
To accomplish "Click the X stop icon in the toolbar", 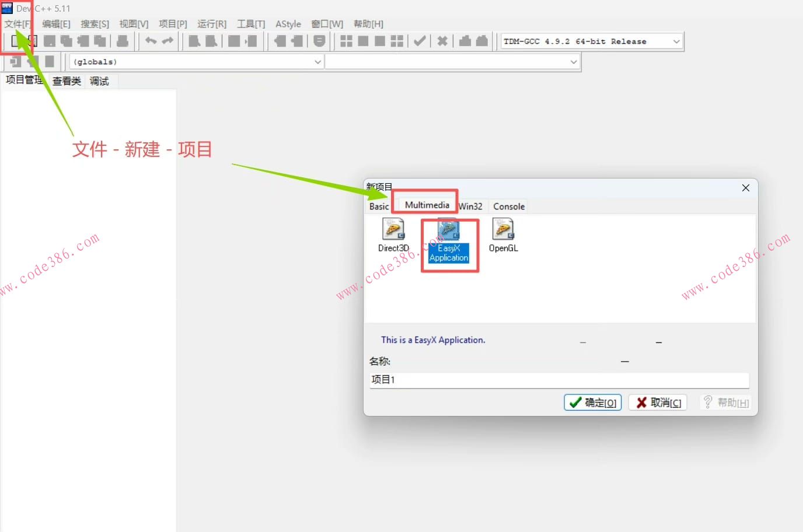I will tap(442, 41).
